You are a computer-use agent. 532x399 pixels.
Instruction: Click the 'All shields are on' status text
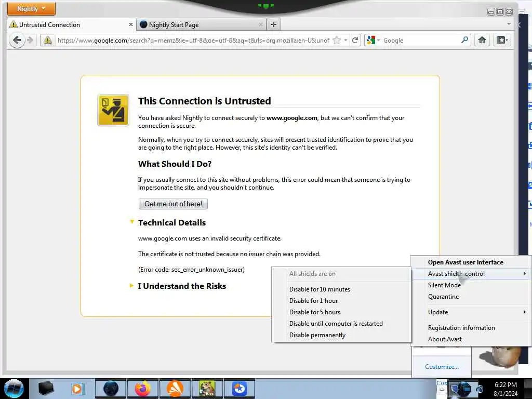point(312,273)
